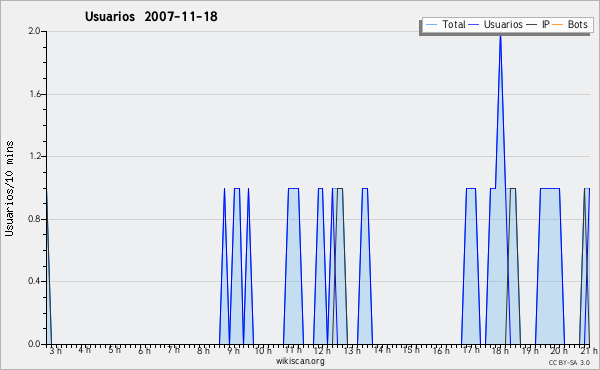Click the light blue Total legend line
600x370 pixels.
pos(431,25)
